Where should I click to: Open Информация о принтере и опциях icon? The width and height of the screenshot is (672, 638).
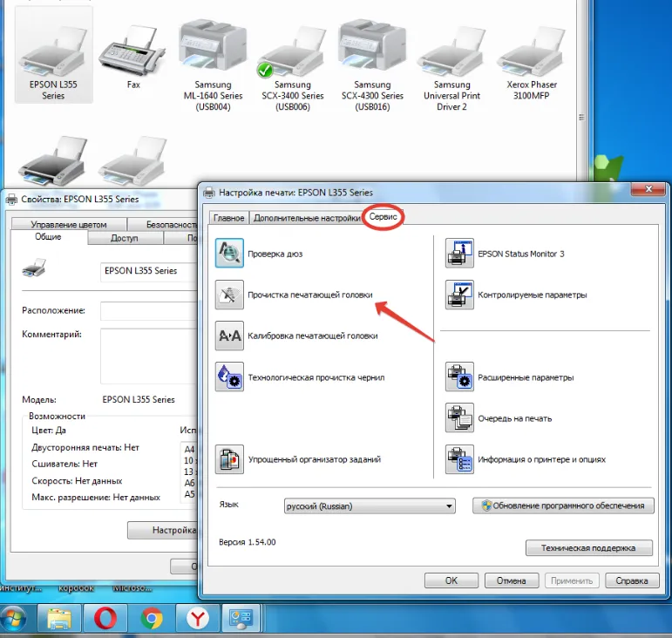(459, 459)
